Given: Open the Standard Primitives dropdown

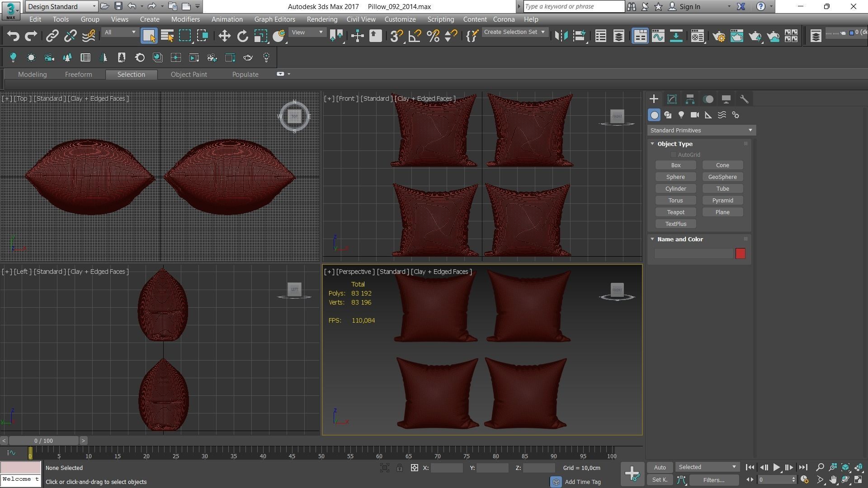Looking at the screenshot, I should click(x=701, y=130).
